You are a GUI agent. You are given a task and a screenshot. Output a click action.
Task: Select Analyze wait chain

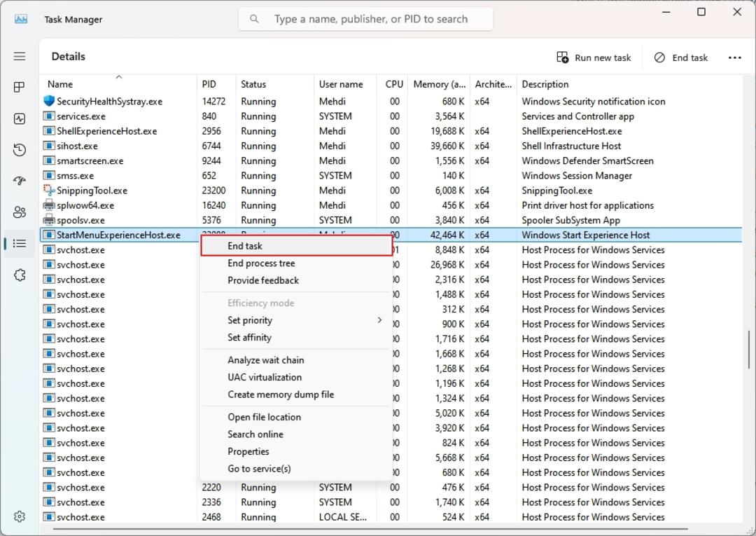click(296, 360)
